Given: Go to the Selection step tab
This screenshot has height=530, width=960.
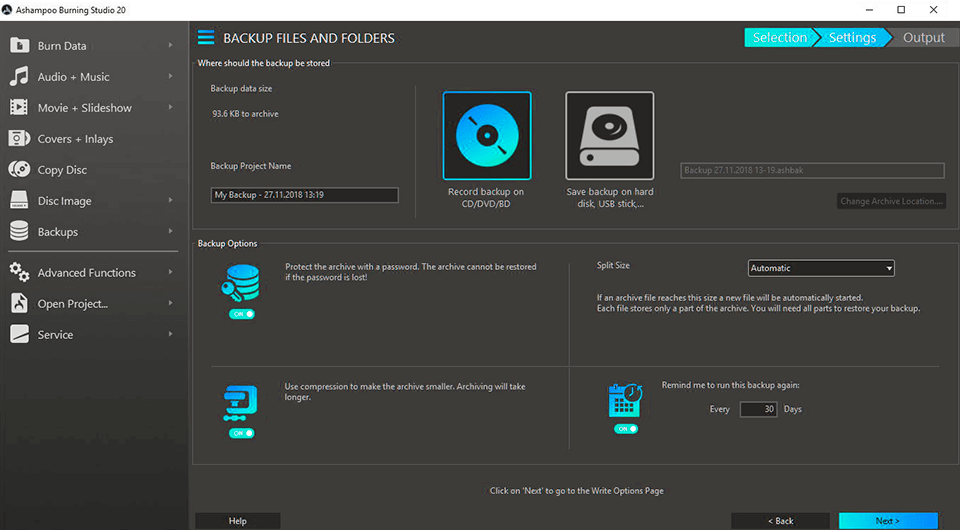Looking at the screenshot, I should click(779, 37).
